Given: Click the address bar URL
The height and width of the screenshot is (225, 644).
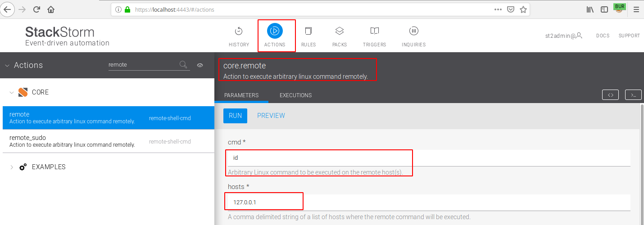Looking at the screenshot, I should tap(175, 9).
